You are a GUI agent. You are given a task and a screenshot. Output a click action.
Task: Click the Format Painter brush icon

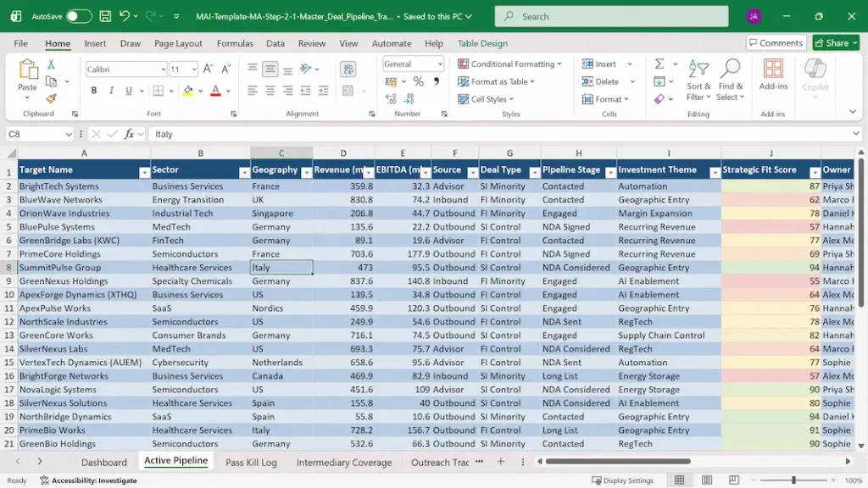tap(51, 98)
